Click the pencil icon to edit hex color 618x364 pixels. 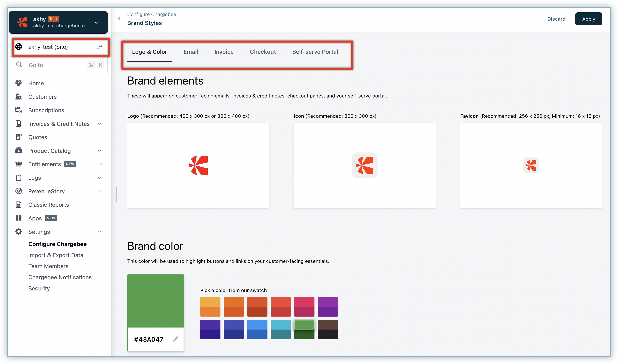[175, 339]
